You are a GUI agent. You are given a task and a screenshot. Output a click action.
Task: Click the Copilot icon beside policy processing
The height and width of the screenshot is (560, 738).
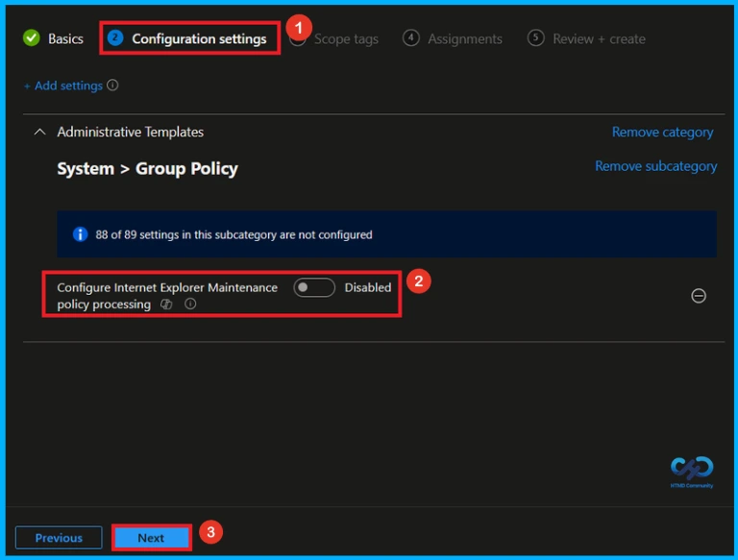coord(166,304)
